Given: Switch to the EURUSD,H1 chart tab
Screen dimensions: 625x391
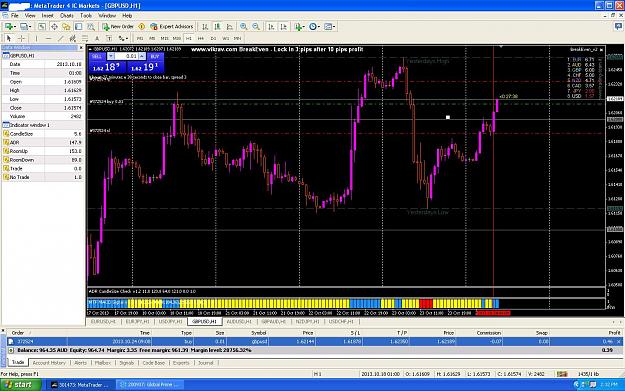Looking at the screenshot, I should (x=104, y=321).
